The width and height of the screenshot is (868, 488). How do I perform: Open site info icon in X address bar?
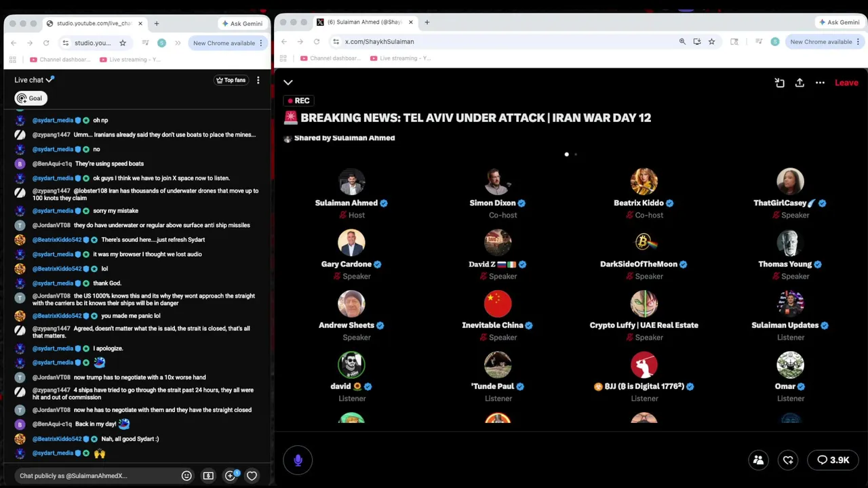pos(336,41)
